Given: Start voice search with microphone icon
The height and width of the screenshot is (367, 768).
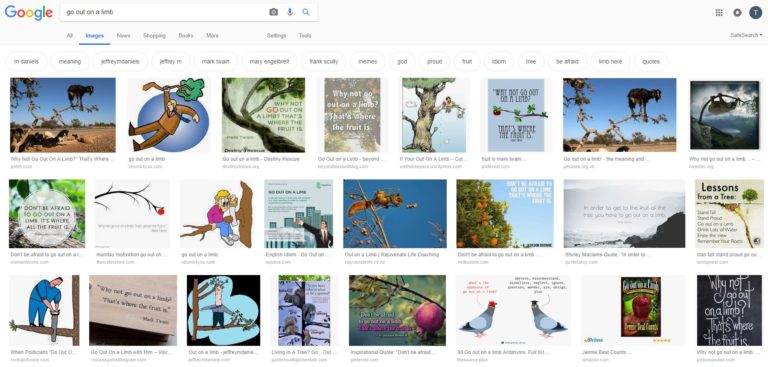Looking at the screenshot, I should [290, 12].
